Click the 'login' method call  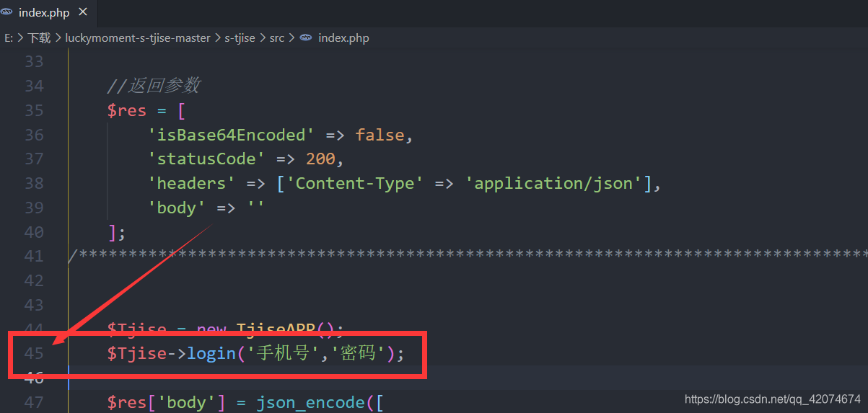point(211,354)
